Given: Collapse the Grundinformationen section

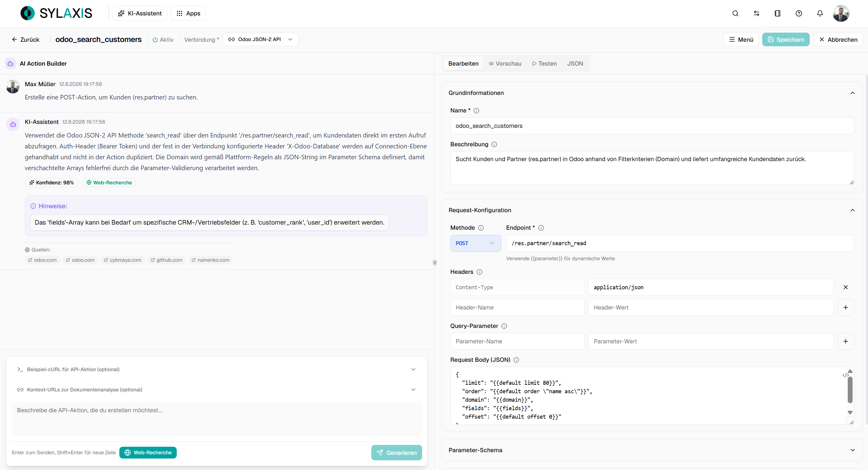Looking at the screenshot, I should pos(853,93).
